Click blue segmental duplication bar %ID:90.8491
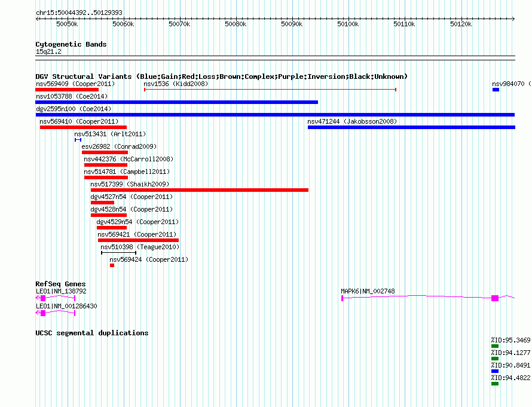532x407 pixels. [495, 371]
